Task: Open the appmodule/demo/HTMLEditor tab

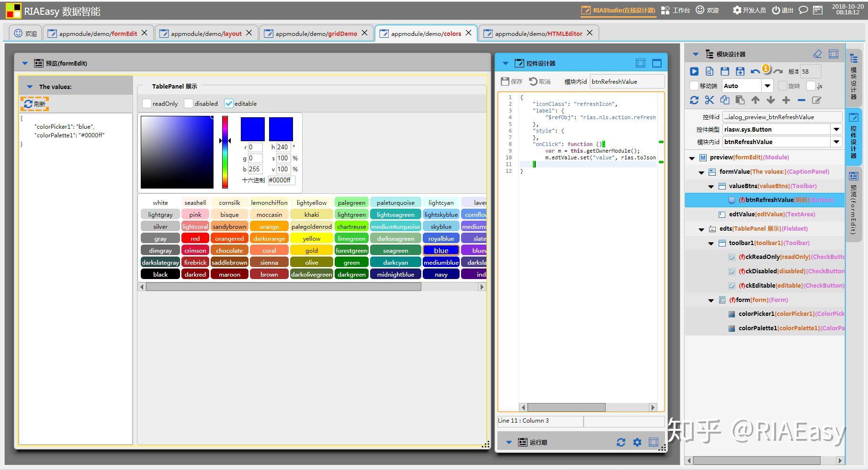Action: coord(538,34)
